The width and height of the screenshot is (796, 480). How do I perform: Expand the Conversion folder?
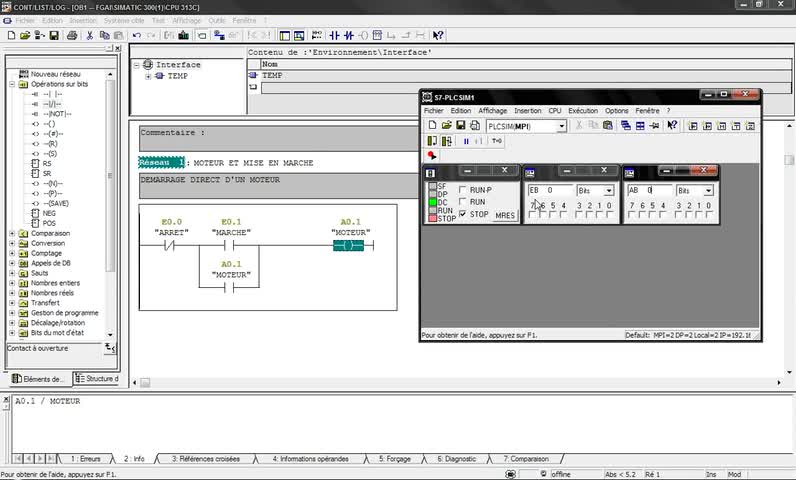[x=12, y=243]
